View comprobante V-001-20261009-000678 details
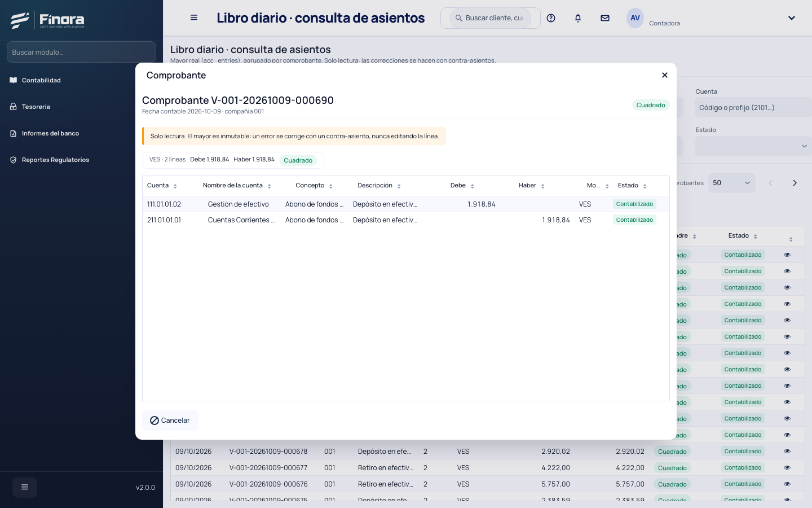The height and width of the screenshot is (508, 812). (787, 452)
